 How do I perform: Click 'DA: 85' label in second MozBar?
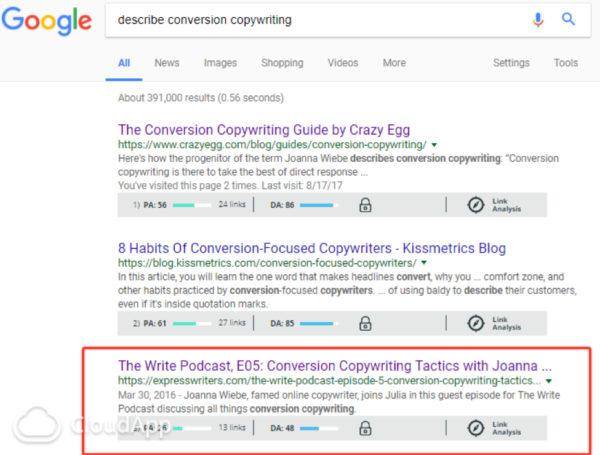[282, 323]
